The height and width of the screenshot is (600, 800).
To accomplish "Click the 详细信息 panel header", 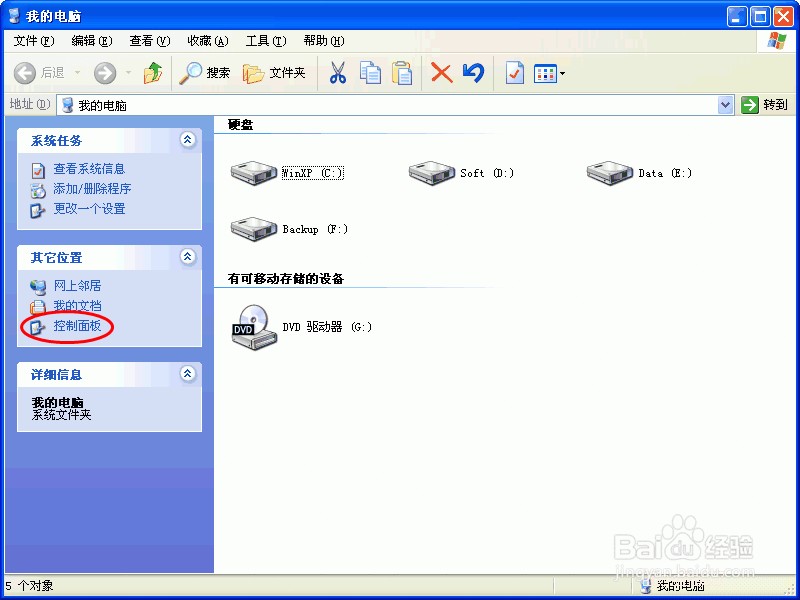I will (109, 374).
